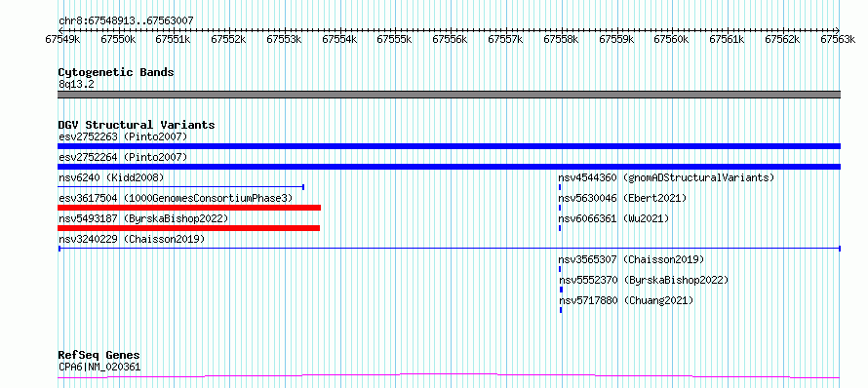Select nsv6066361 (Wu2021) label

[613, 218]
